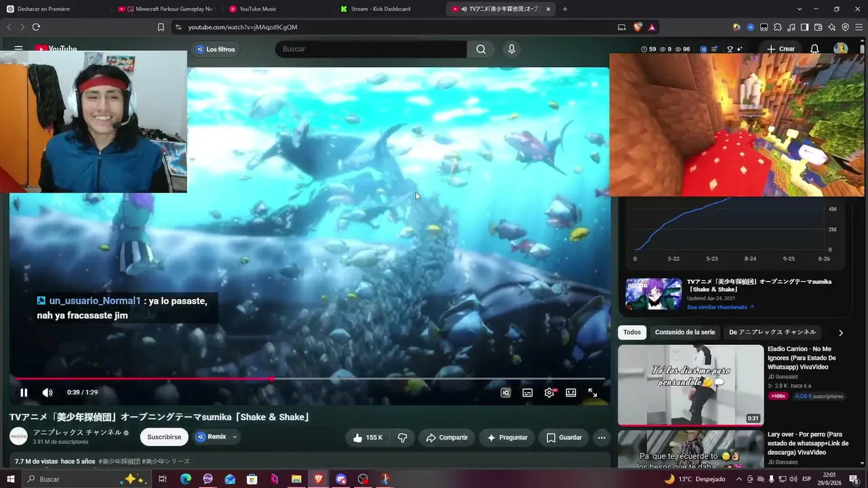
Task: Open the tab search dropdown arrow
Action: 800,9
